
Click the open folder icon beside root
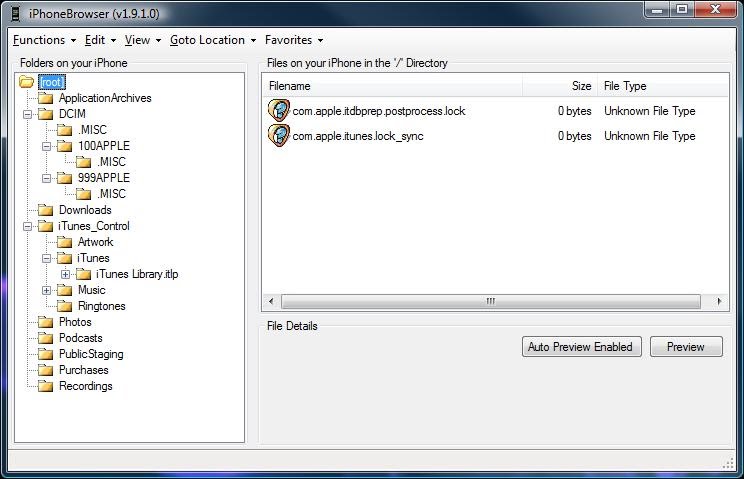(x=27, y=82)
